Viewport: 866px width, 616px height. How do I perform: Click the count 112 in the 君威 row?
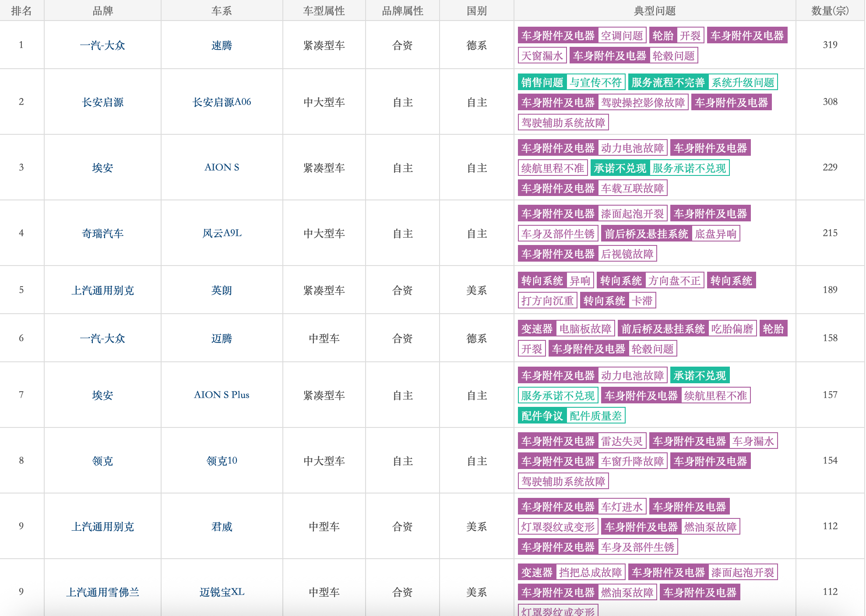coord(830,526)
